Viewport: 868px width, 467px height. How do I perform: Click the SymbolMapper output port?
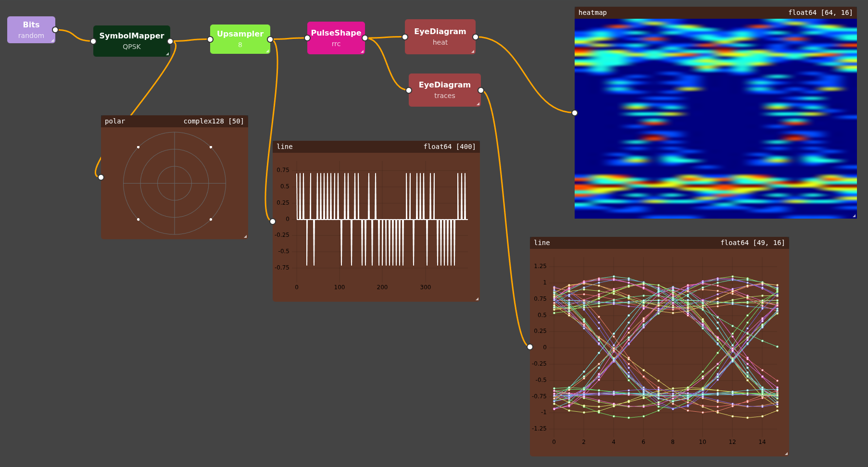pyautogui.click(x=170, y=41)
